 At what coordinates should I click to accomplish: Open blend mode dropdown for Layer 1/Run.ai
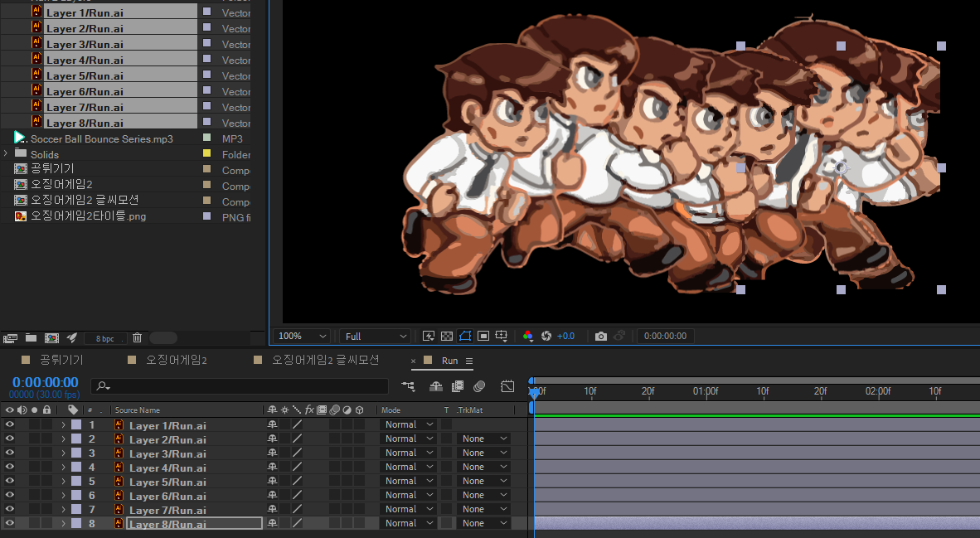[x=408, y=424]
